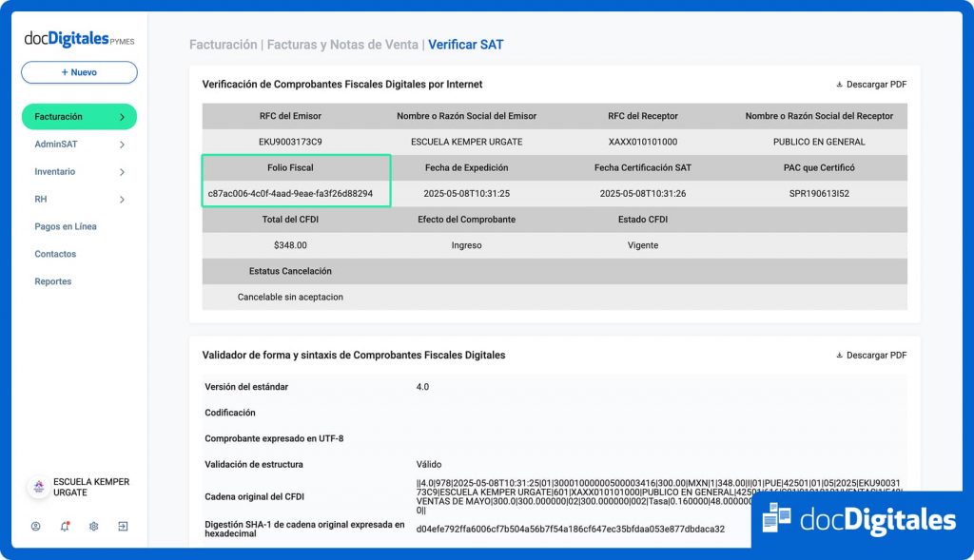
Task: Click the ESCUELA KEMPER URGATE company avatar
Action: click(x=38, y=487)
